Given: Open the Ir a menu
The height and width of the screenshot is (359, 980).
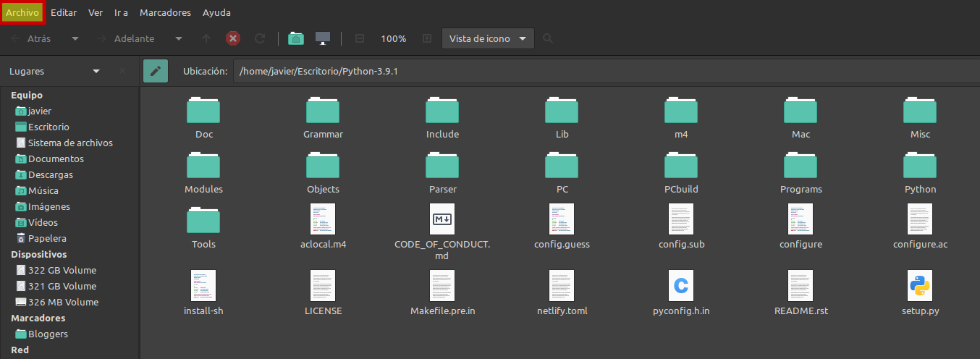Looking at the screenshot, I should click(121, 12).
